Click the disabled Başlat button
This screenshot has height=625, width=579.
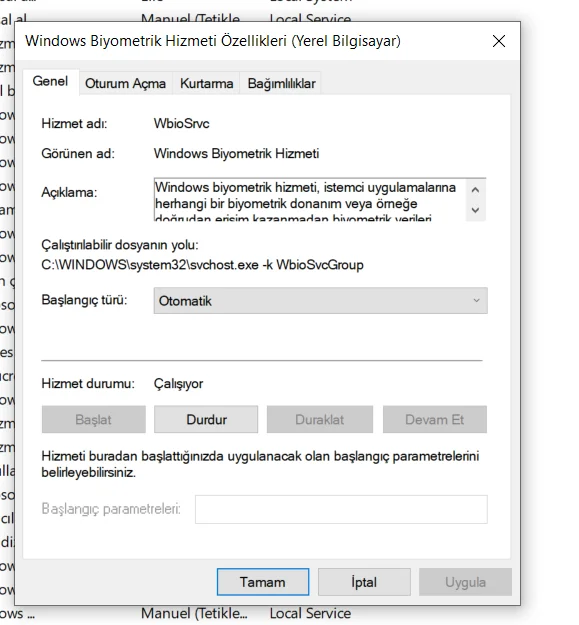pos(94,420)
